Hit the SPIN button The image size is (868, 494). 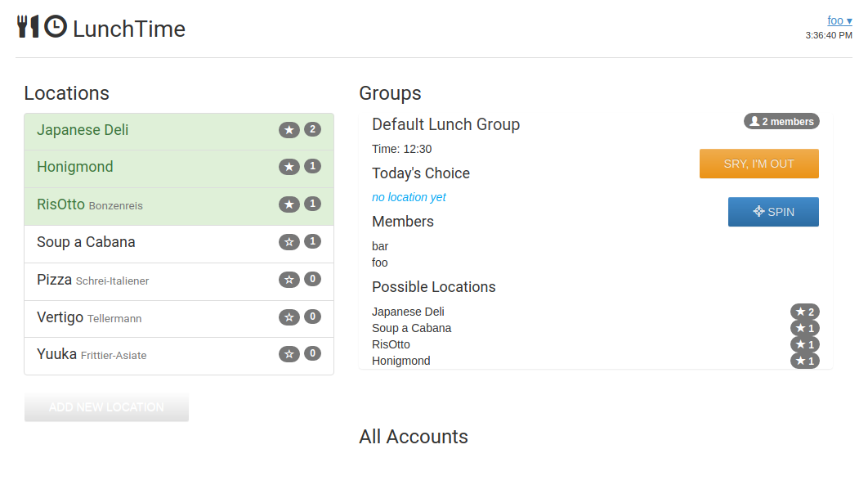[773, 212]
